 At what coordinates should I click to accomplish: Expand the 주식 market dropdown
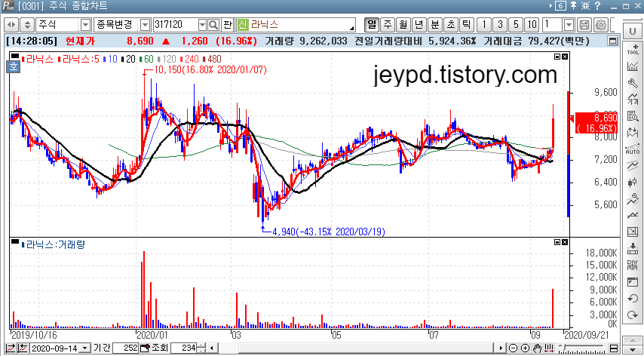pyautogui.click(x=85, y=25)
